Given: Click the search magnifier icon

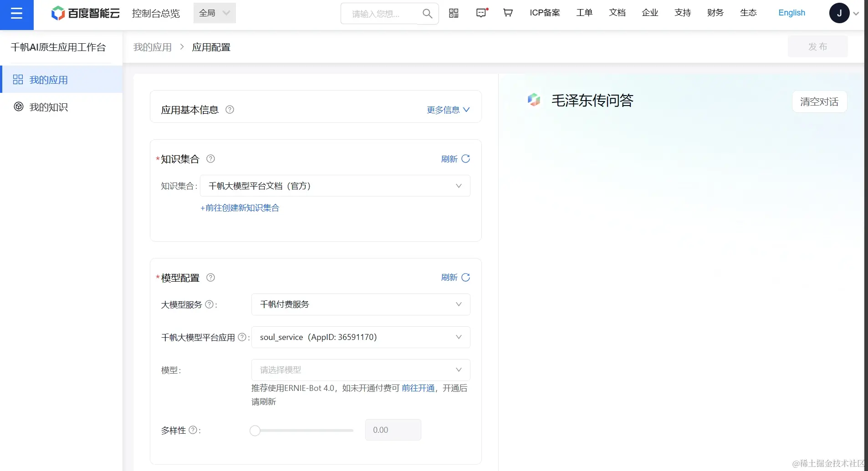Looking at the screenshot, I should pyautogui.click(x=427, y=14).
